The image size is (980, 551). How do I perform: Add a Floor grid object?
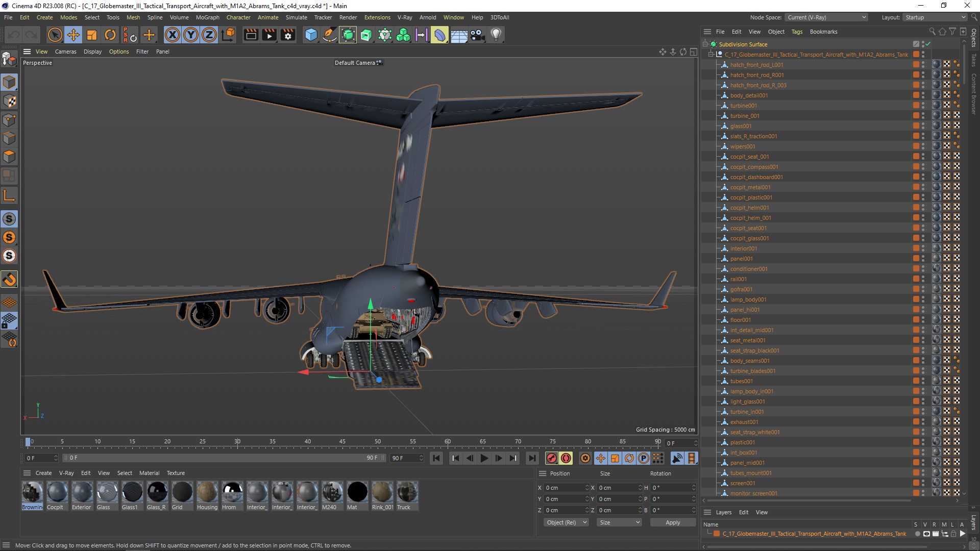coord(459,35)
